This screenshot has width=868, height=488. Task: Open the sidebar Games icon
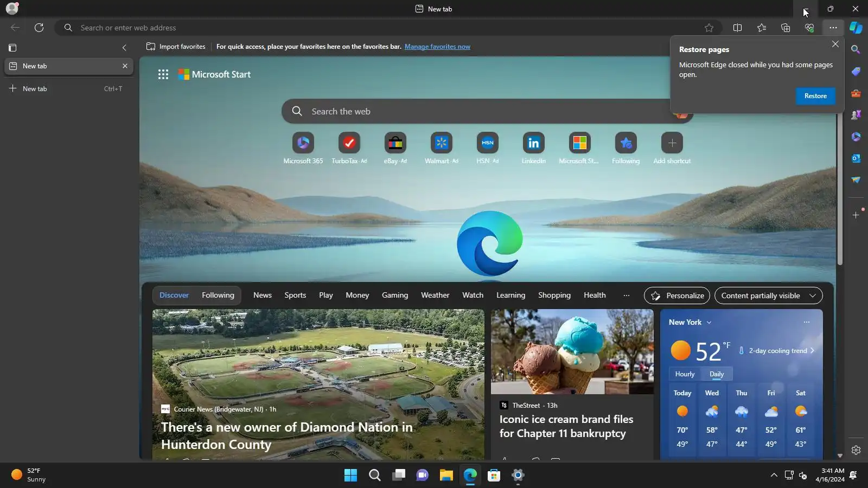pyautogui.click(x=856, y=115)
